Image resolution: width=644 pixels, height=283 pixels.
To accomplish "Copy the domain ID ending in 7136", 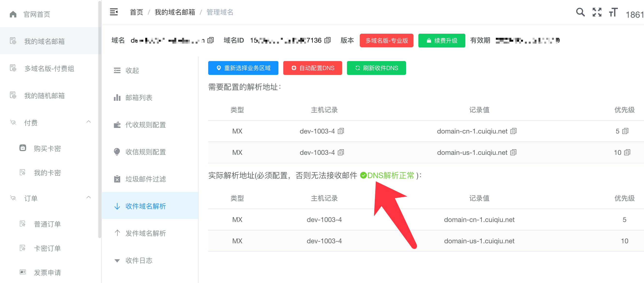I will click(327, 40).
